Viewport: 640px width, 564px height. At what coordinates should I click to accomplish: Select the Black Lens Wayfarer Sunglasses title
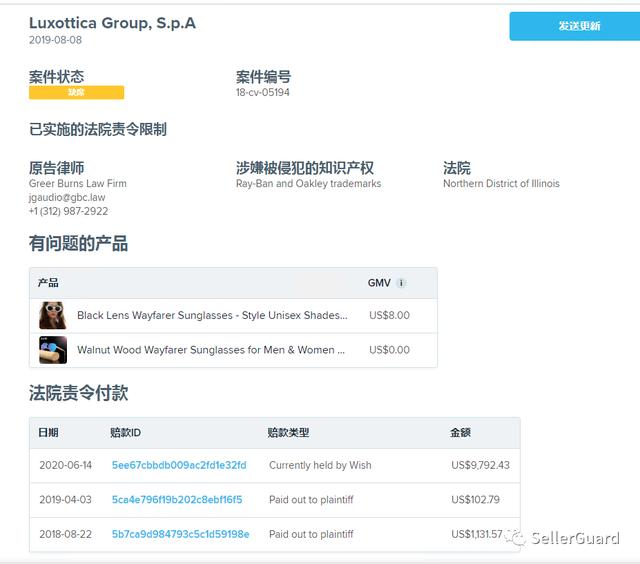pyautogui.click(x=212, y=315)
